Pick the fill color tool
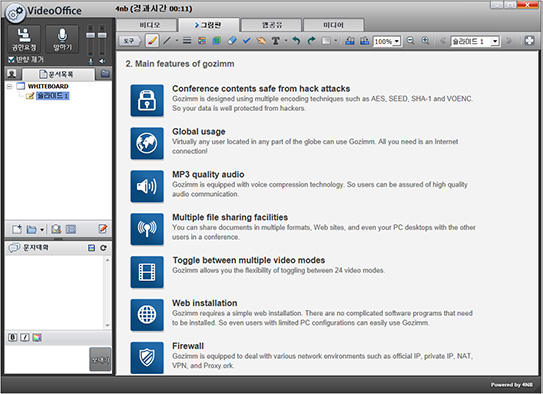543x394 pixels. [217, 41]
